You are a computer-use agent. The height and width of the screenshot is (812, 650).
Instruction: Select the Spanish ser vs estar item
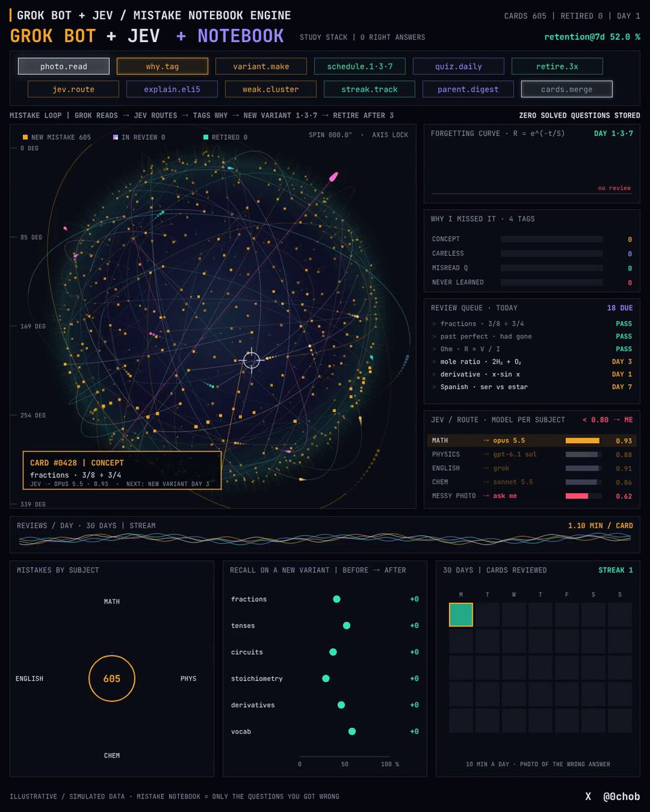point(532,387)
